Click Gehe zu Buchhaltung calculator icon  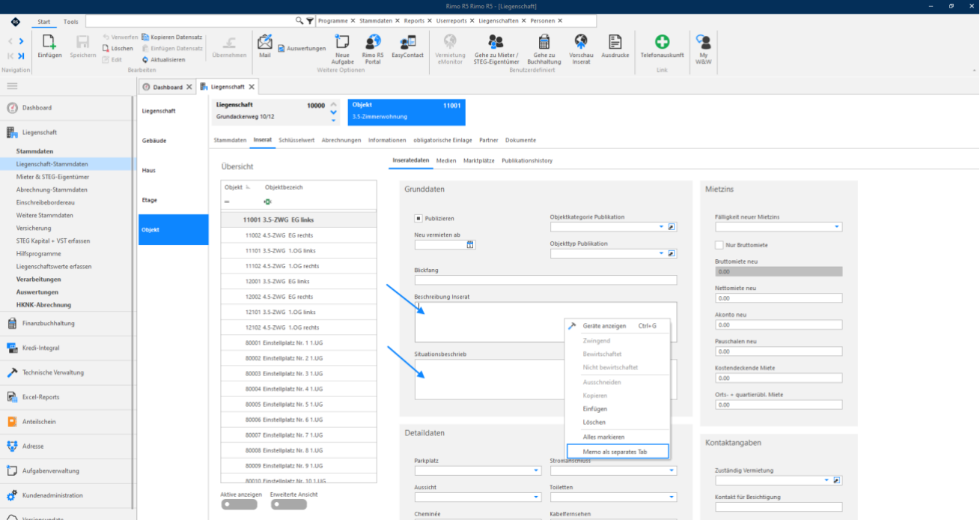click(544, 41)
